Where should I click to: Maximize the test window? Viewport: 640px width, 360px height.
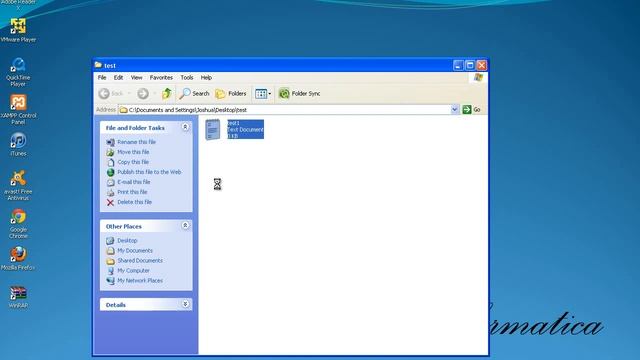(x=470, y=65)
